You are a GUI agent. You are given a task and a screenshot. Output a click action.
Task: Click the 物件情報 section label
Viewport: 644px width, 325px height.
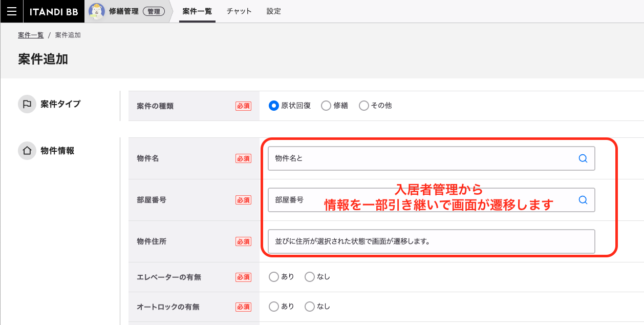57,151
